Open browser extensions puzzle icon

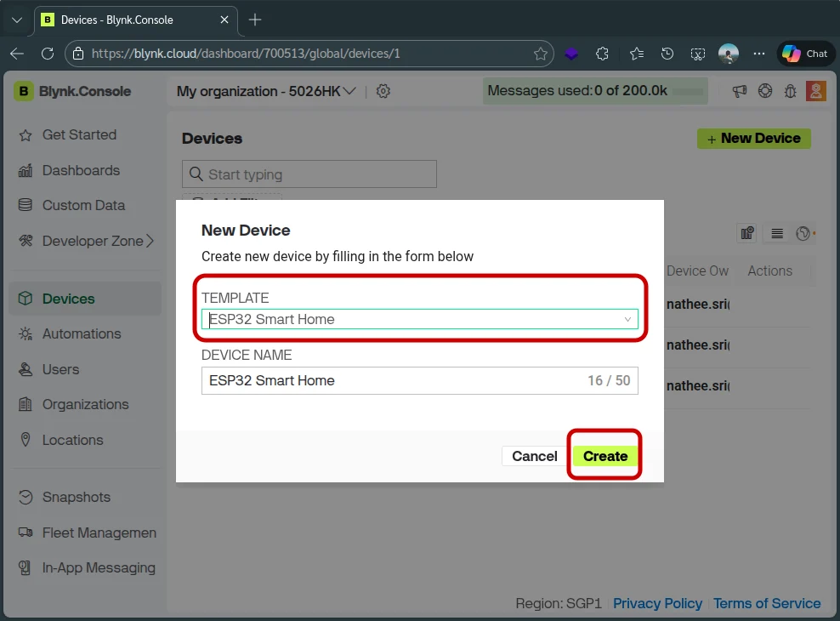pyautogui.click(x=602, y=54)
